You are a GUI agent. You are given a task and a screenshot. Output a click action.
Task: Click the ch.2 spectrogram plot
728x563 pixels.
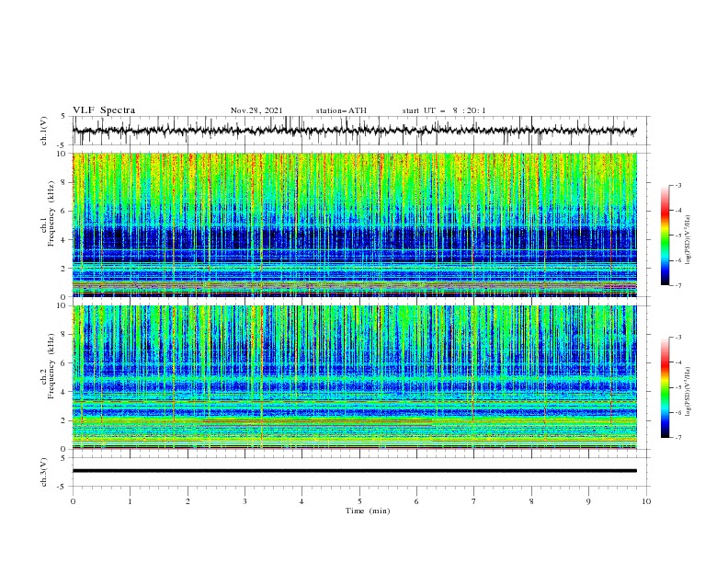[x=354, y=377]
